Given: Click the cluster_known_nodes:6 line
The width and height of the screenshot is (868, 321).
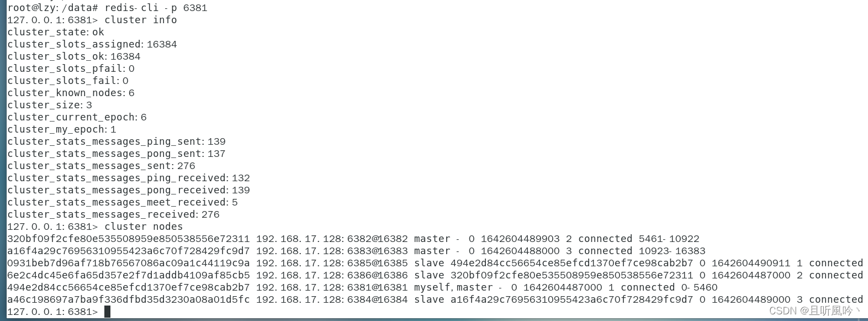Looking at the screenshot, I should click(x=71, y=93).
